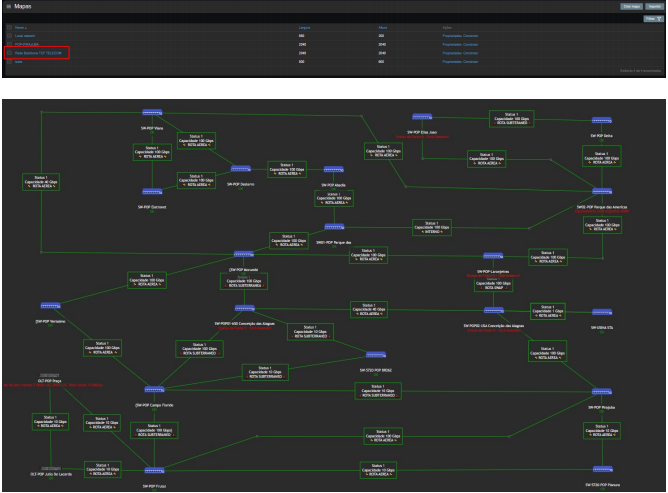Image resolution: width=668 pixels, height=493 pixels.
Task: Click the red alert text under OLT-POP Praça
Action: click(53, 385)
